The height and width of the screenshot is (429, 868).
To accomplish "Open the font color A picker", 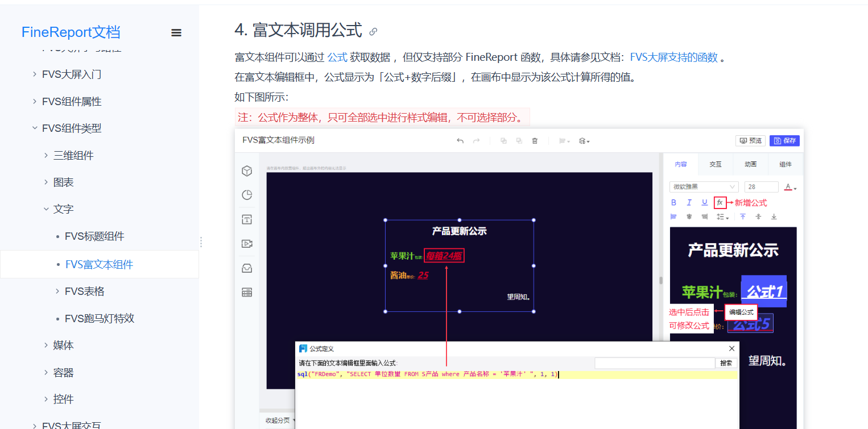I will pos(790,187).
